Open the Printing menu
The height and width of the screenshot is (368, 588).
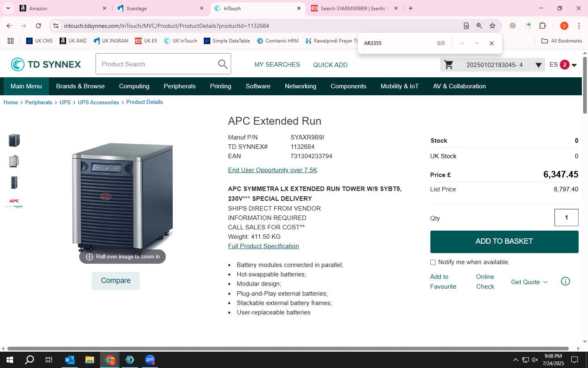[x=220, y=86]
